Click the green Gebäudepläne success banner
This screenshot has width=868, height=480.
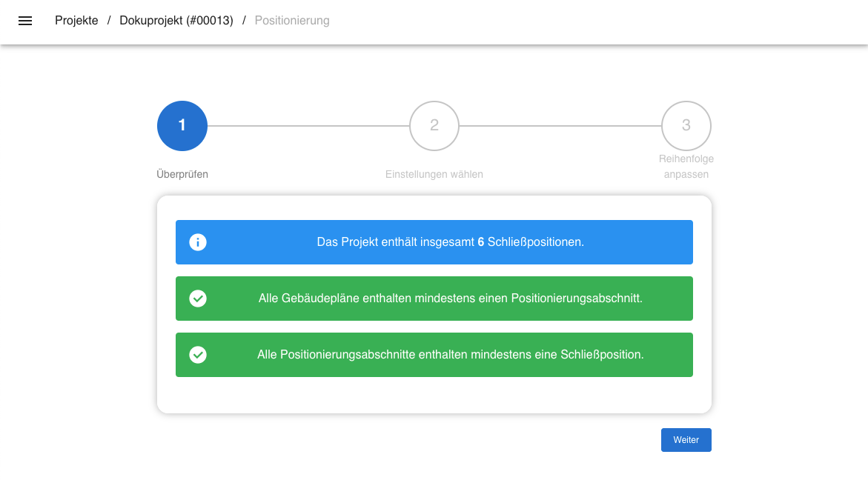click(434, 299)
